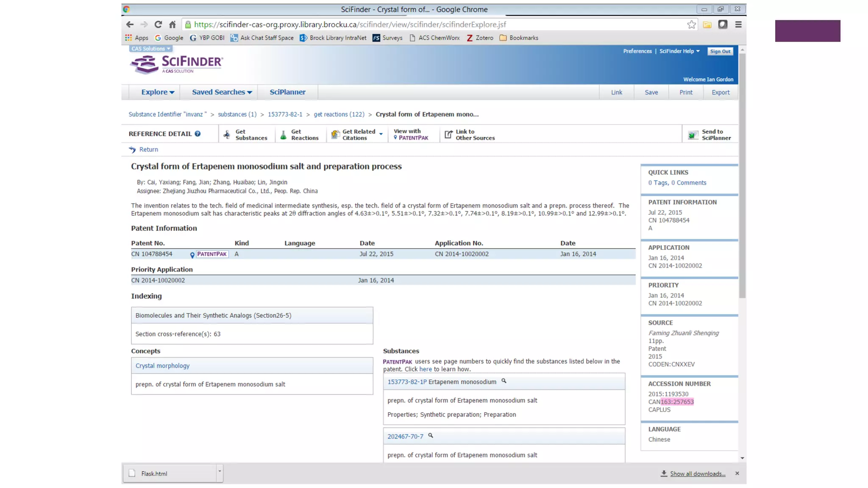Click the magnifier beside 202467-70-7
868x488 pixels.
(431, 435)
